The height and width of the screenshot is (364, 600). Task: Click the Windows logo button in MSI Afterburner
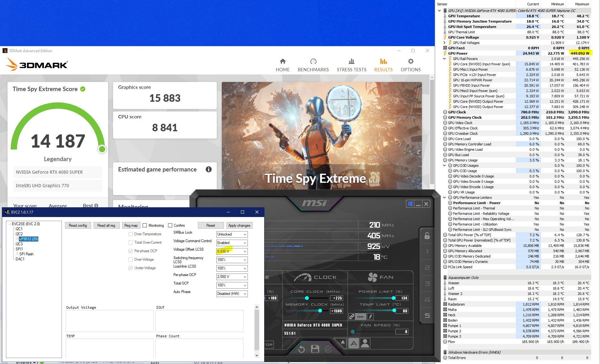[x=410, y=204]
